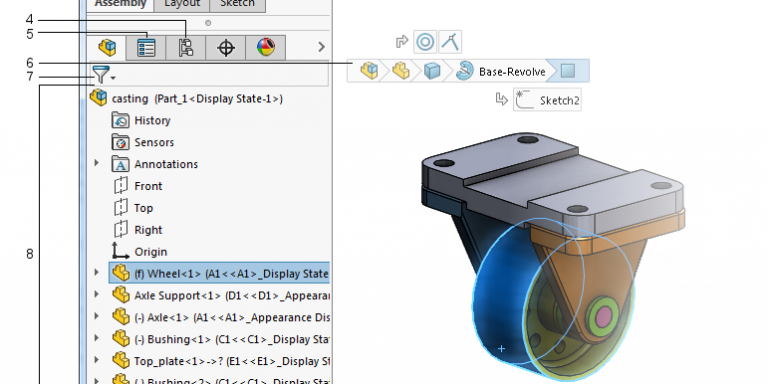This screenshot has width=768, height=384.
Task: Open the DimXpertManager crosshair tab
Action: pos(225,48)
